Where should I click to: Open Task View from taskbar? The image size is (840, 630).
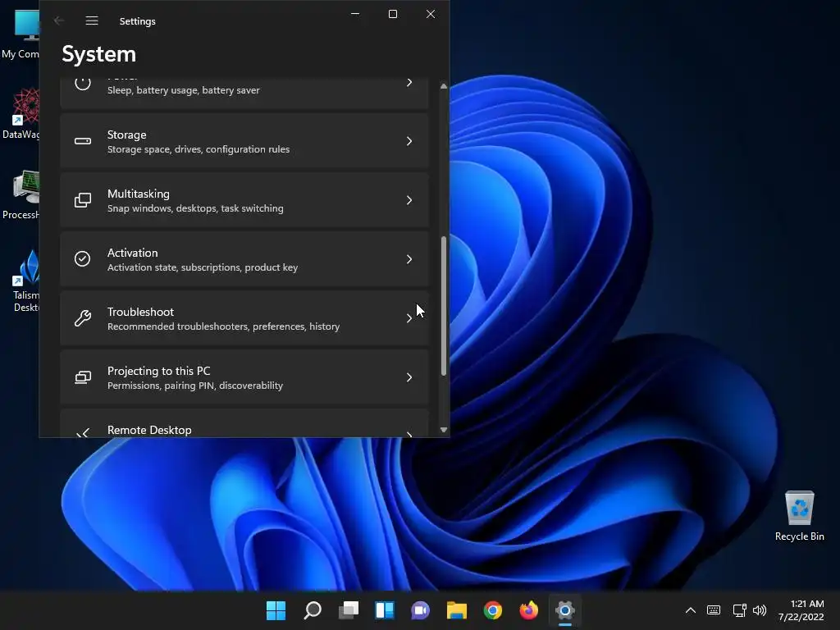[349, 610]
